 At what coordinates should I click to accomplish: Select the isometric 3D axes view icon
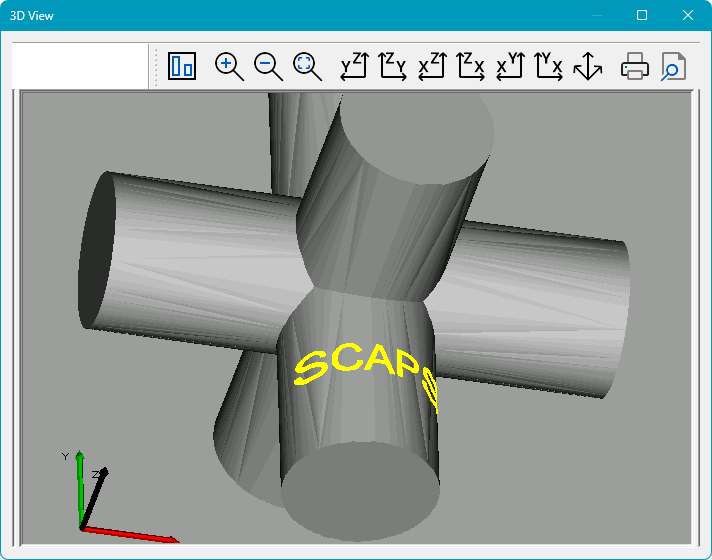pyautogui.click(x=588, y=66)
